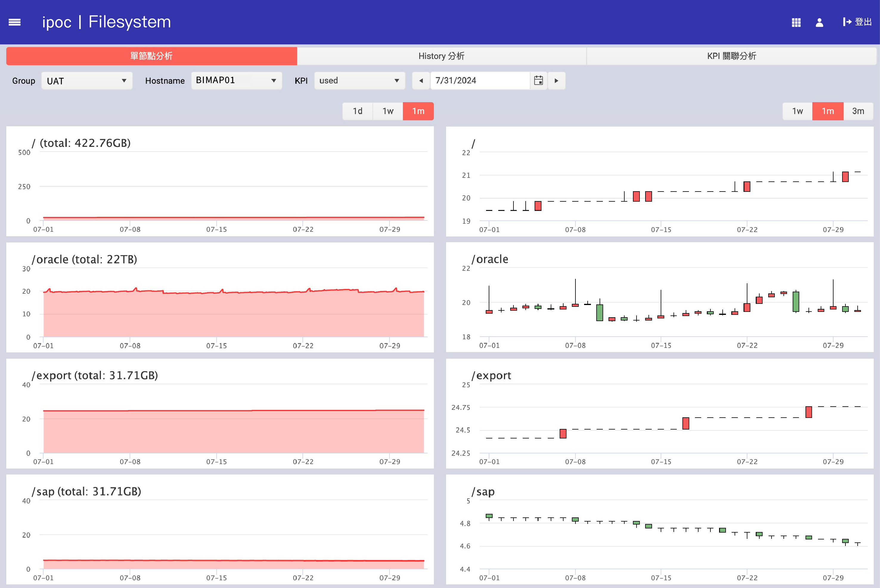880x588 pixels.
Task: Open the apps grid icon
Action: (x=796, y=23)
